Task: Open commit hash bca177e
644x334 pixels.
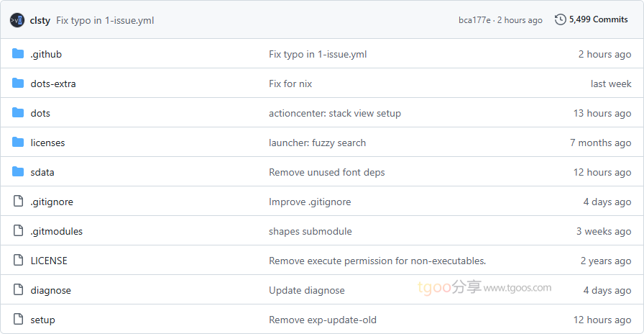Action: pyautogui.click(x=474, y=20)
